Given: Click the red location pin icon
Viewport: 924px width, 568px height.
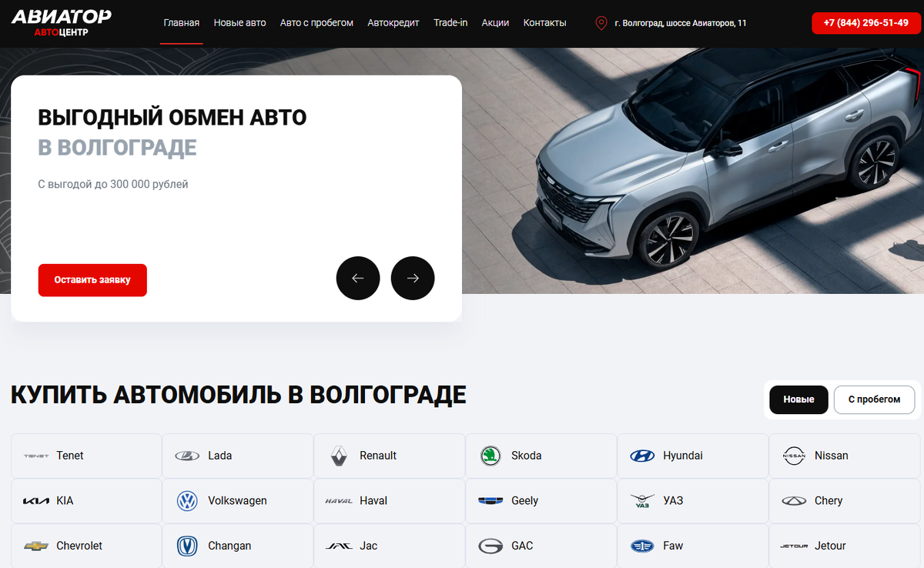Looking at the screenshot, I should [603, 23].
